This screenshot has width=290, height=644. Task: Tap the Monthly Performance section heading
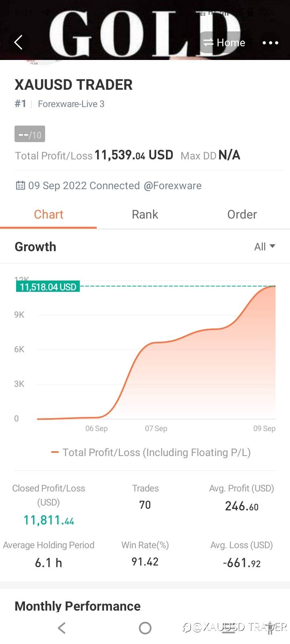(x=78, y=606)
